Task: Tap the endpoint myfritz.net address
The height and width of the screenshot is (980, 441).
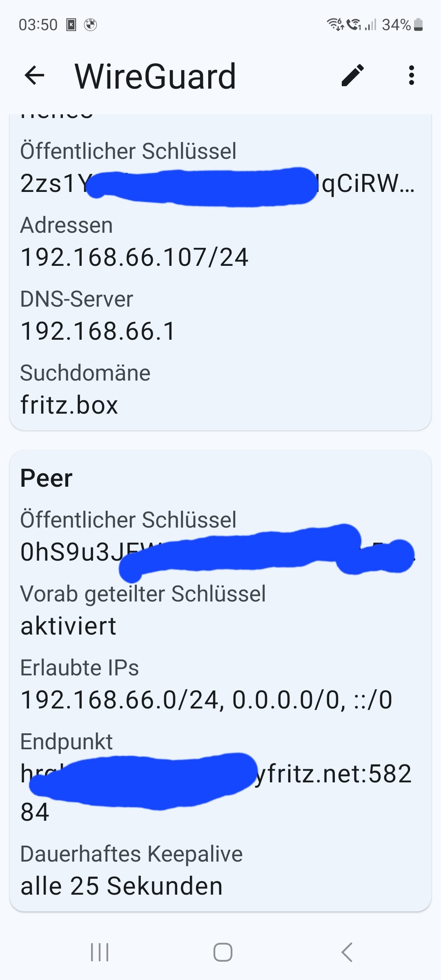Action: (216, 793)
